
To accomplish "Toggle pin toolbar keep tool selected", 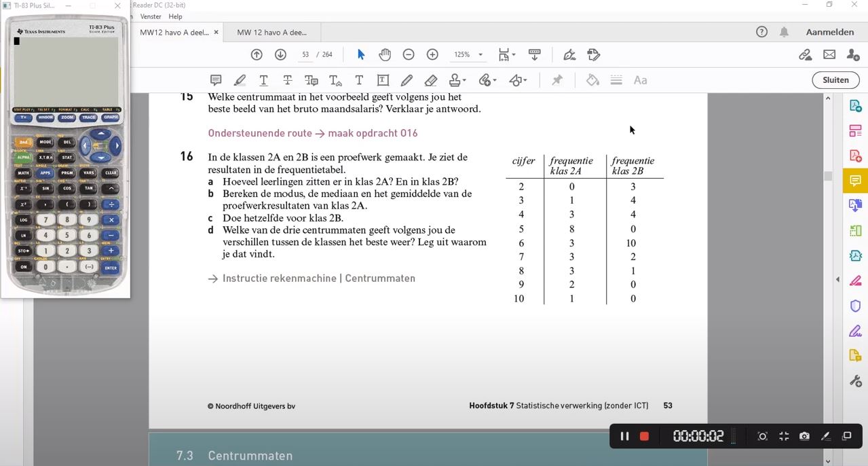I will (556, 80).
